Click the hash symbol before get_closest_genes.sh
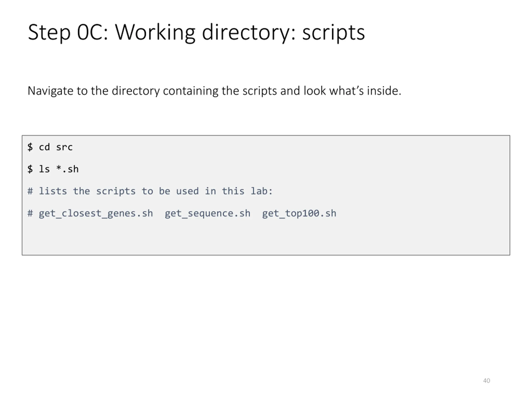The image size is (532, 399). coord(30,213)
